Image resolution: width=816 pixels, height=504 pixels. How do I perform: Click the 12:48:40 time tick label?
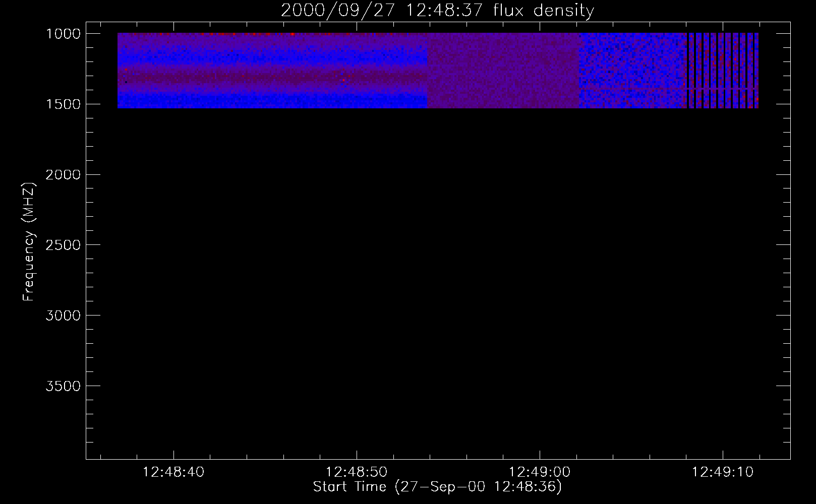tap(173, 472)
